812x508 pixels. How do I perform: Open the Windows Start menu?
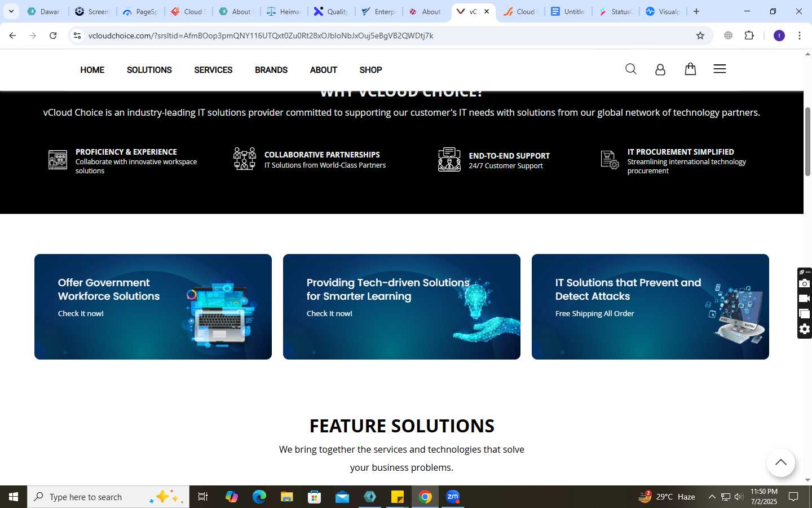pyautogui.click(x=14, y=497)
